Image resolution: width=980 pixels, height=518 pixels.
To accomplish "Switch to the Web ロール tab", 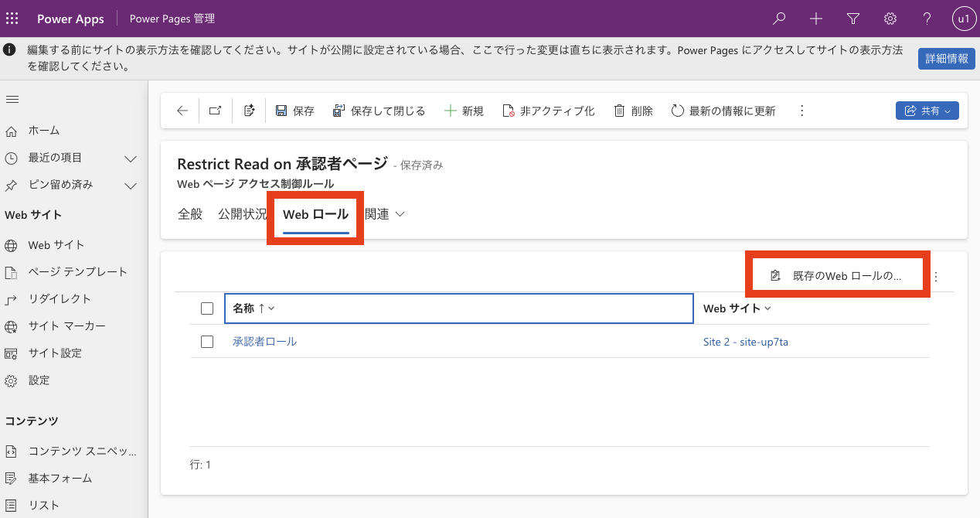I will pyautogui.click(x=315, y=214).
